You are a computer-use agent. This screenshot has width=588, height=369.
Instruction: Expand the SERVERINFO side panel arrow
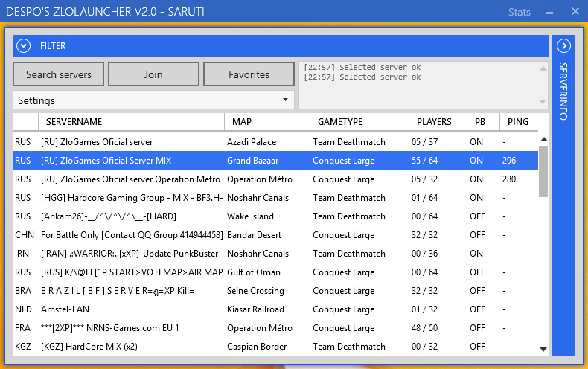tap(563, 46)
